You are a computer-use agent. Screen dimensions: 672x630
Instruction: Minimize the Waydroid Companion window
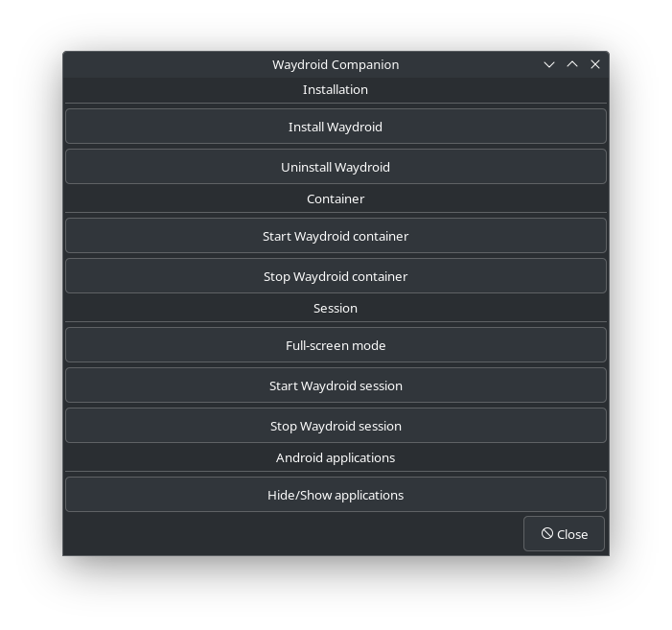549,64
